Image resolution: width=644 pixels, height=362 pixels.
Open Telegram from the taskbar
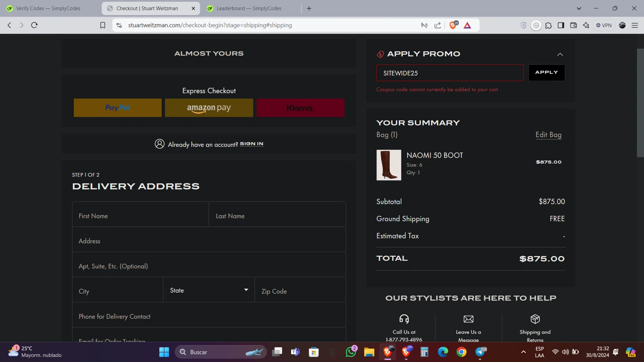480,352
